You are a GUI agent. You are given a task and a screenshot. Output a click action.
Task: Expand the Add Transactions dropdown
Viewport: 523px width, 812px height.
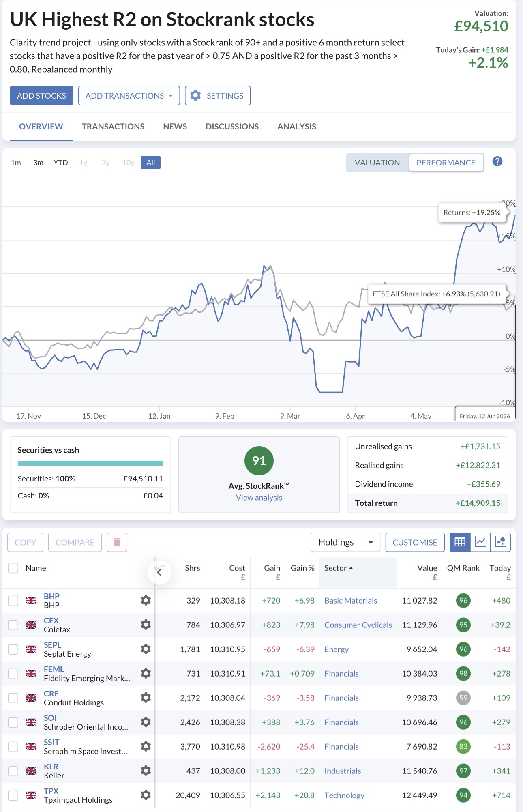tap(129, 96)
